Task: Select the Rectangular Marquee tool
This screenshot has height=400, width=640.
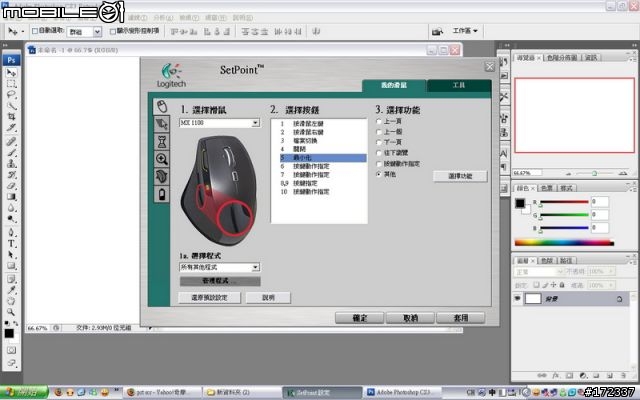Action: tap(11, 84)
